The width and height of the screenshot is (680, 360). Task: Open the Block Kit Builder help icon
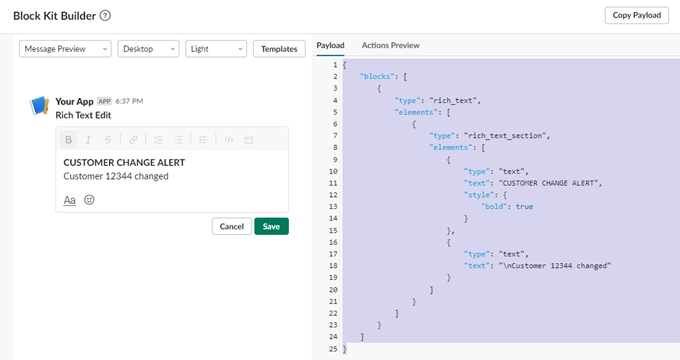coord(105,16)
